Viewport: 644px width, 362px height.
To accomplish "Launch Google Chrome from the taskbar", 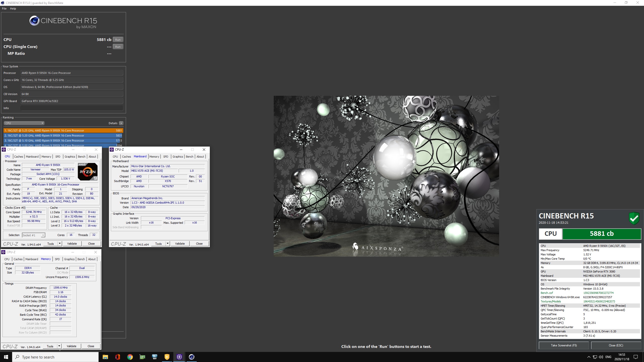I will click(x=130, y=357).
